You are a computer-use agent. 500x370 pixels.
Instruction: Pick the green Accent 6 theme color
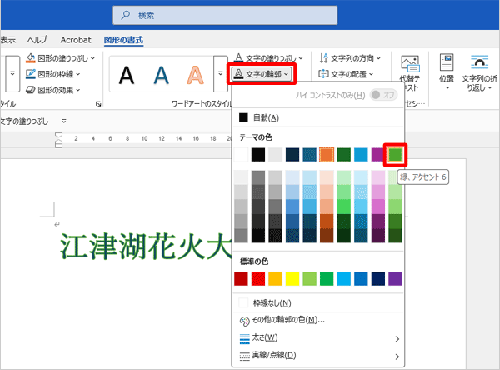(395, 155)
